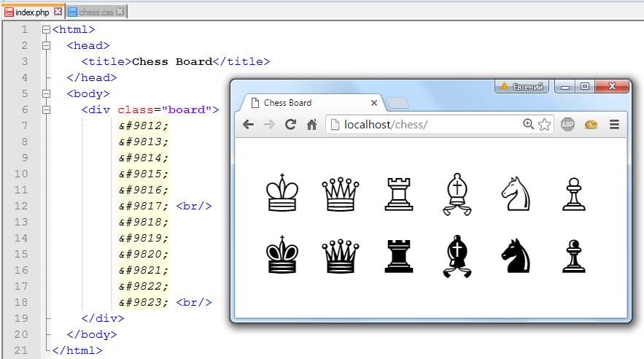Open the ABP Adblock extension icon
The height and width of the screenshot is (359, 644).
pyautogui.click(x=567, y=125)
